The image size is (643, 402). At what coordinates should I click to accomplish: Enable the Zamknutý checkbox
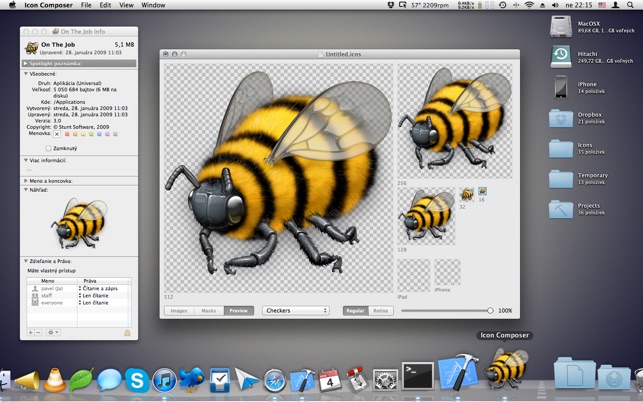click(x=48, y=148)
